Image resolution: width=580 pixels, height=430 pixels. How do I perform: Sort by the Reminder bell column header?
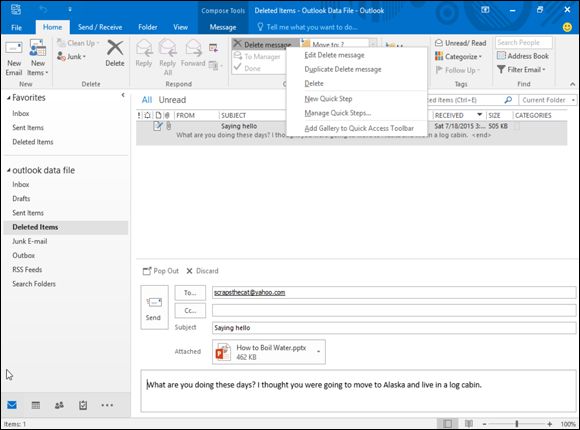coord(147,115)
